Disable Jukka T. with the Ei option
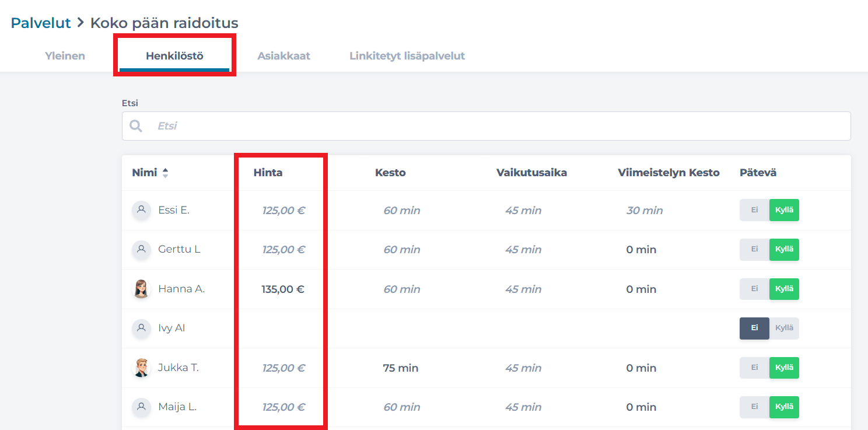 754,368
